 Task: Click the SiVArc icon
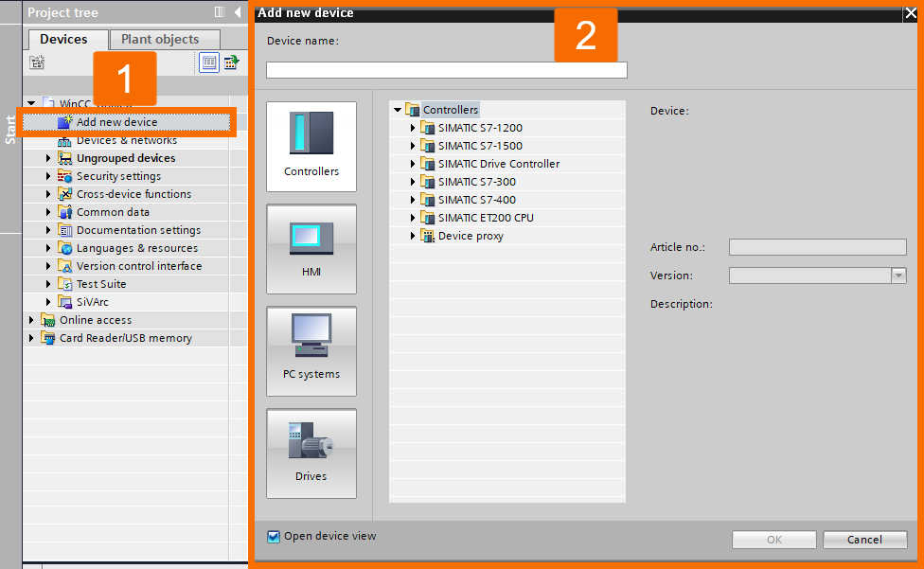64,302
